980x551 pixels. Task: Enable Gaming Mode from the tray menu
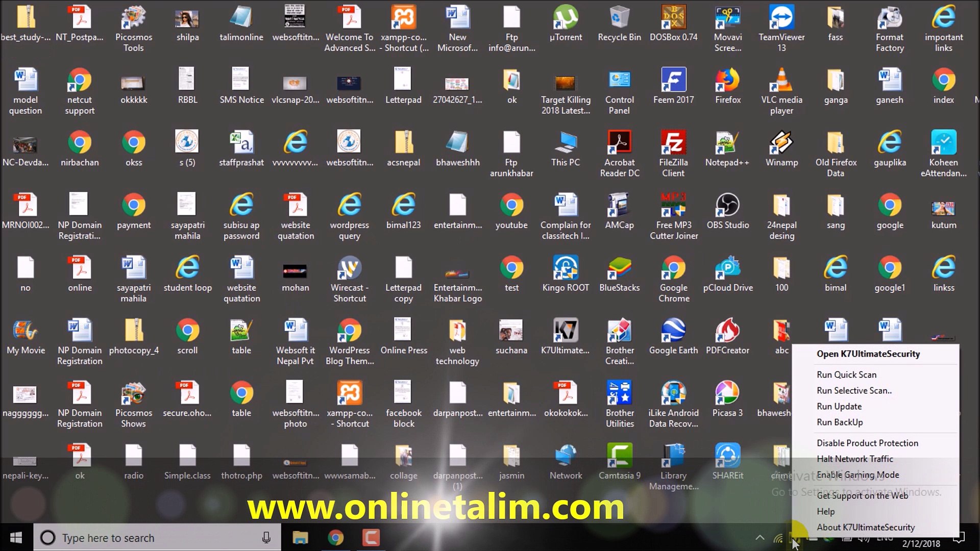[x=857, y=474]
